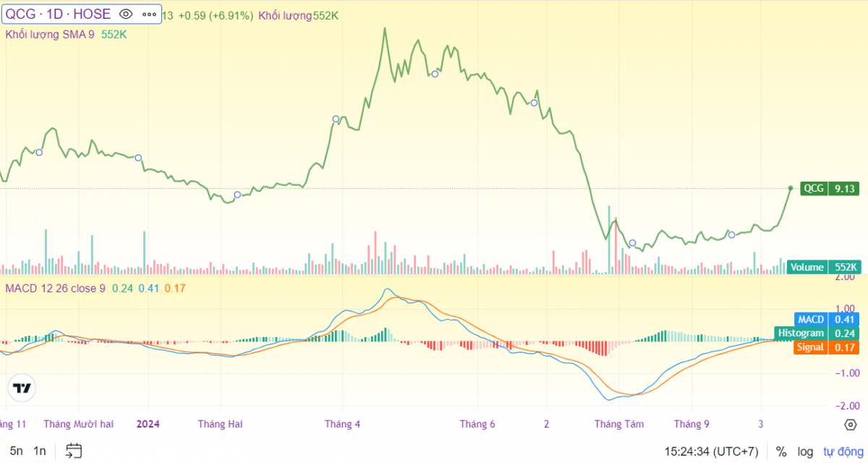This screenshot has width=868, height=463.
Task: Click event marker circle near Tháng Hai
Action: (237, 195)
